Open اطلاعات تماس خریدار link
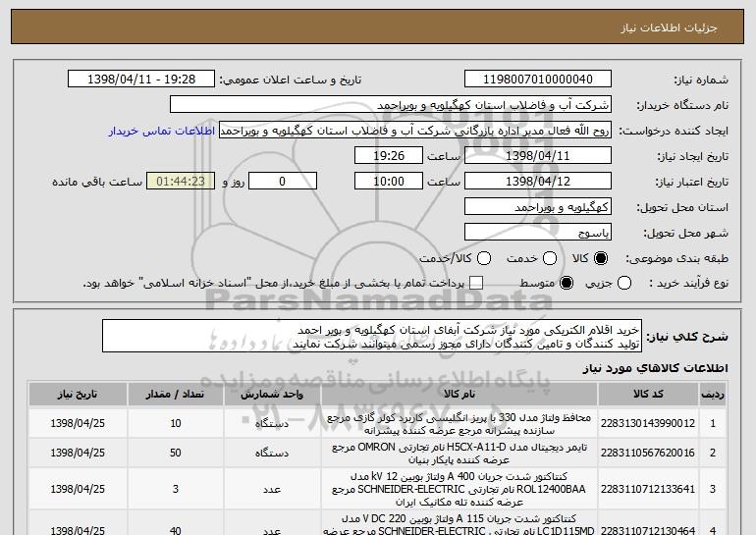 162,132
